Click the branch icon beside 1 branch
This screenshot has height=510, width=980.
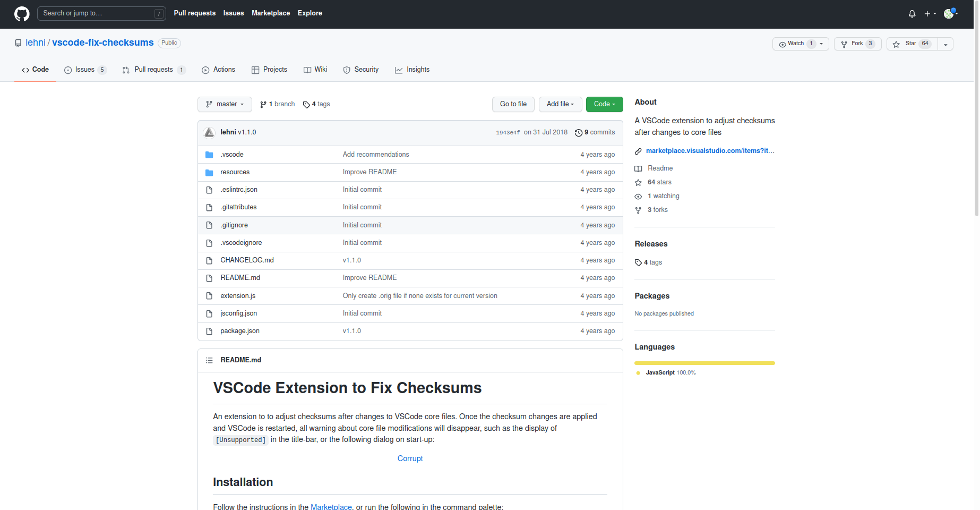click(x=263, y=105)
